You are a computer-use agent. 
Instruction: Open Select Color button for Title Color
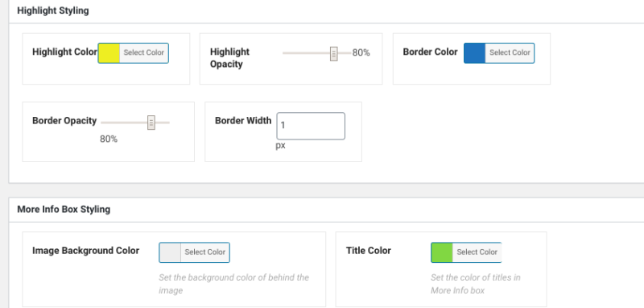(x=477, y=252)
